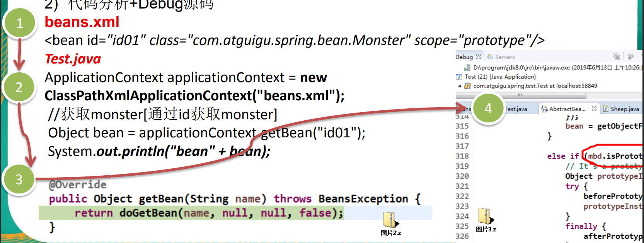This screenshot has width=644, height=243.
Task: Click the 'afterPrototyp' call on line 326
Action: [613, 236]
